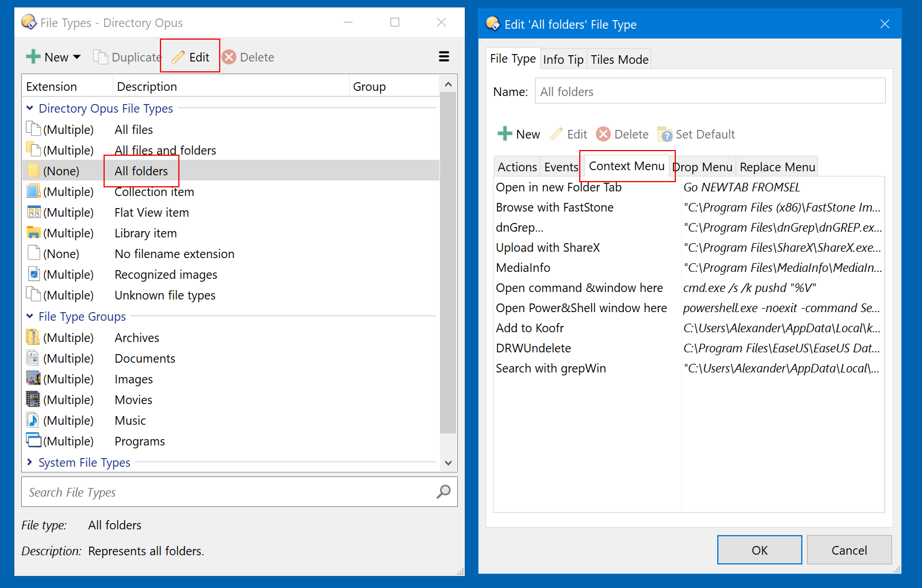Click the Group column header
The height and width of the screenshot is (588, 922).
(394, 86)
